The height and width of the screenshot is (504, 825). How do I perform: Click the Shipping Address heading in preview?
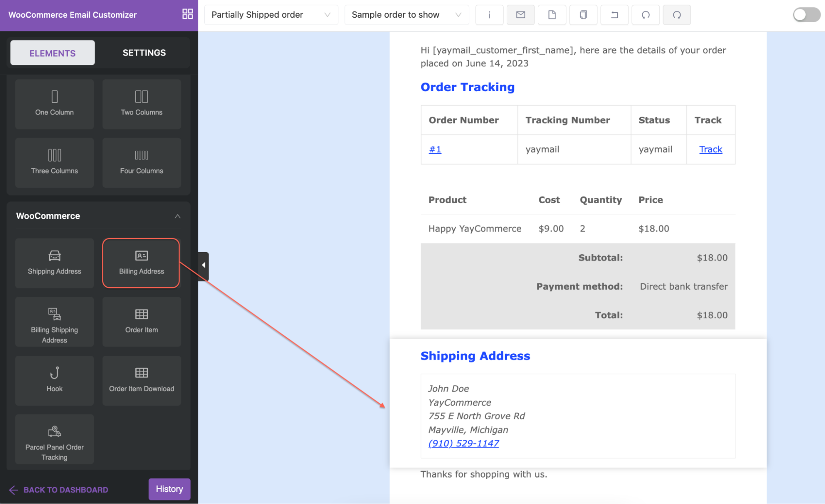[475, 356]
